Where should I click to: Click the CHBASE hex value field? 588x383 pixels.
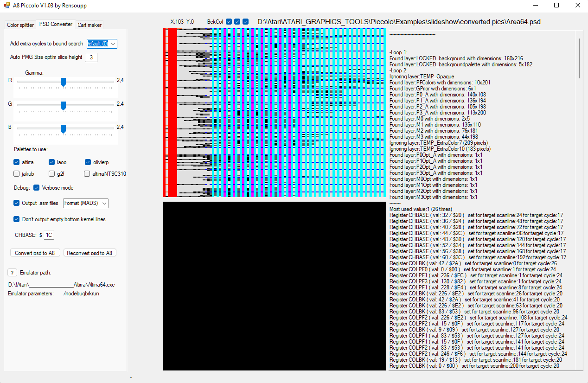point(49,235)
